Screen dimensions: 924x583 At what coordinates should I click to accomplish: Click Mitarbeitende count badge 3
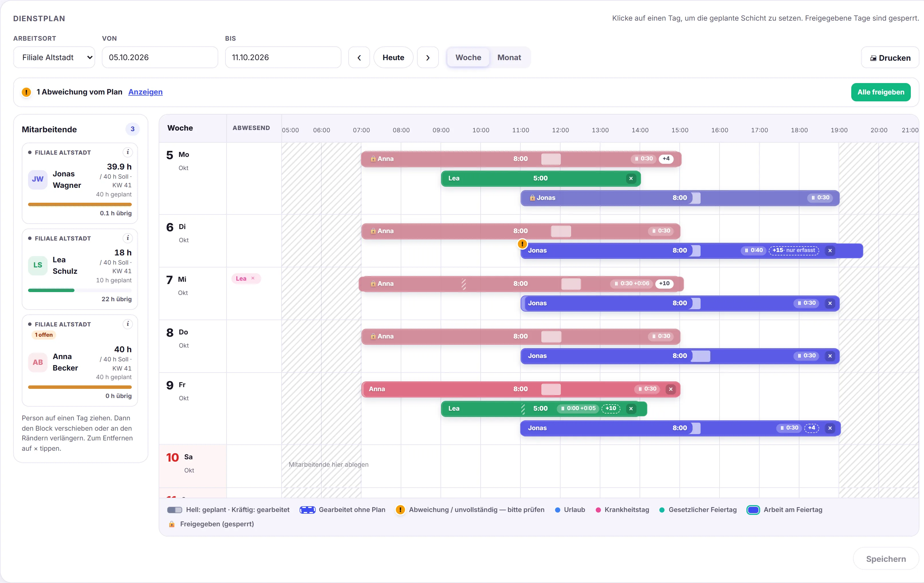132,129
